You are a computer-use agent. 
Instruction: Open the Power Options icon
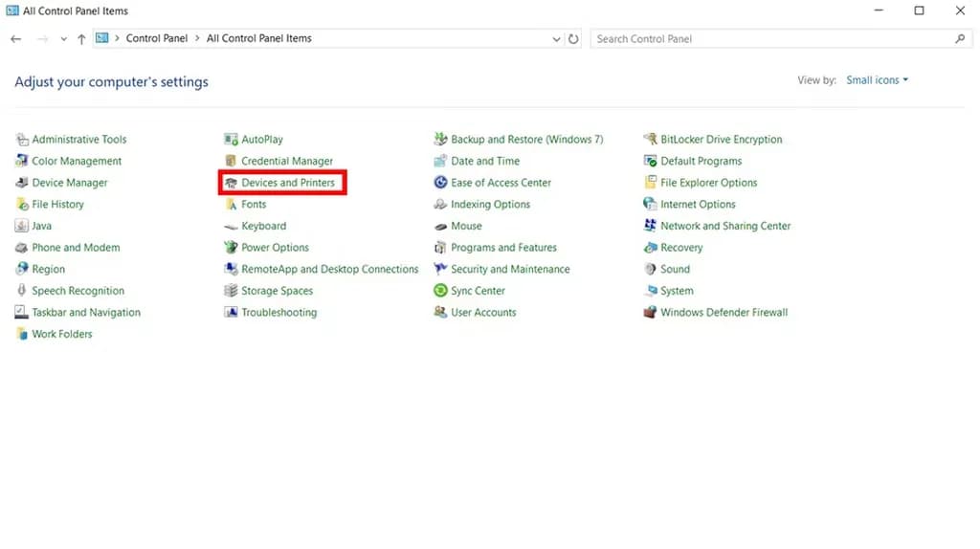(232, 248)
